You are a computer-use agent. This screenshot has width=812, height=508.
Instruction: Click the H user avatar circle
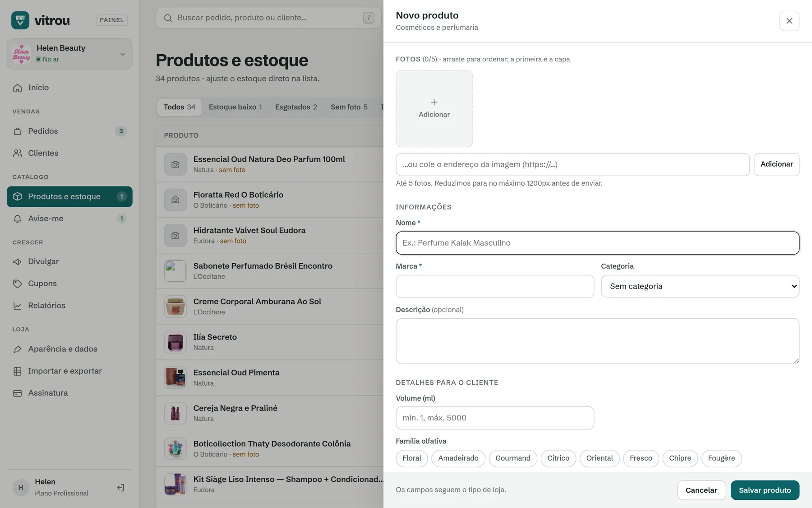(21, 488)
